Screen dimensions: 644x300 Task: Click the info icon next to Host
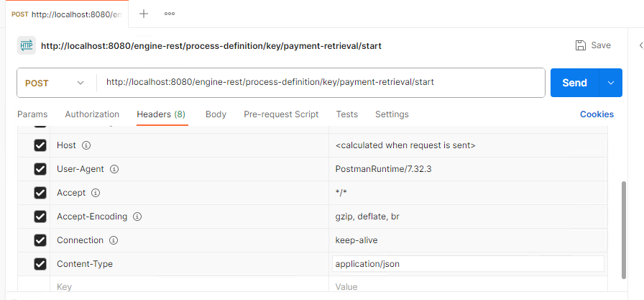pyautogui.click(x=86, y=145)
